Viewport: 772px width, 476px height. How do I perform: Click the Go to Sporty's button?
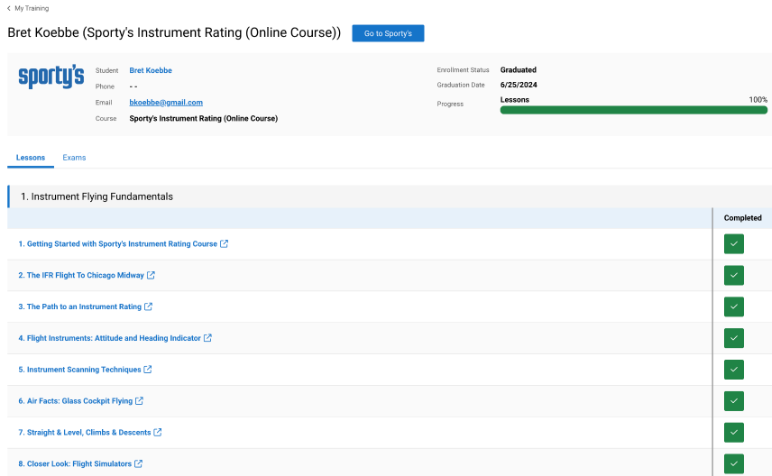pos(388,33)
